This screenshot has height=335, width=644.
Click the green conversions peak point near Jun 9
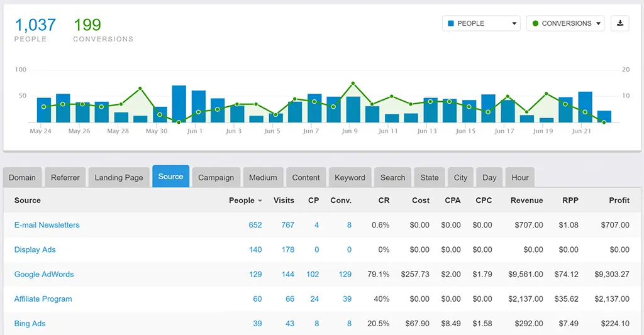click(x=353, y=83)
